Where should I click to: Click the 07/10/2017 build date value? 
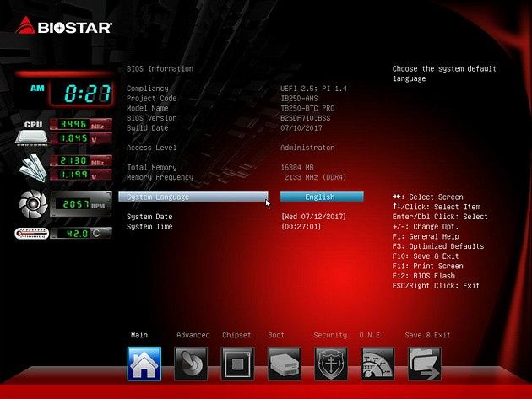(301, 128)
